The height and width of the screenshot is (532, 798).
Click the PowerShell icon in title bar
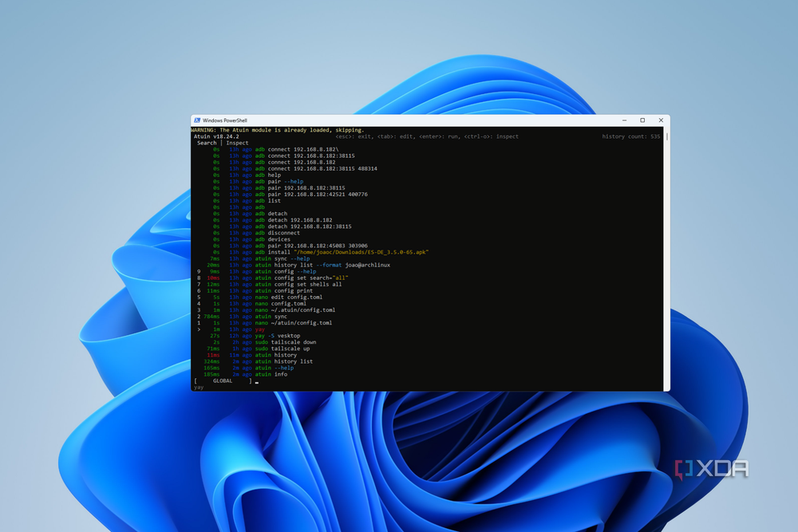(x=197, y=120)
